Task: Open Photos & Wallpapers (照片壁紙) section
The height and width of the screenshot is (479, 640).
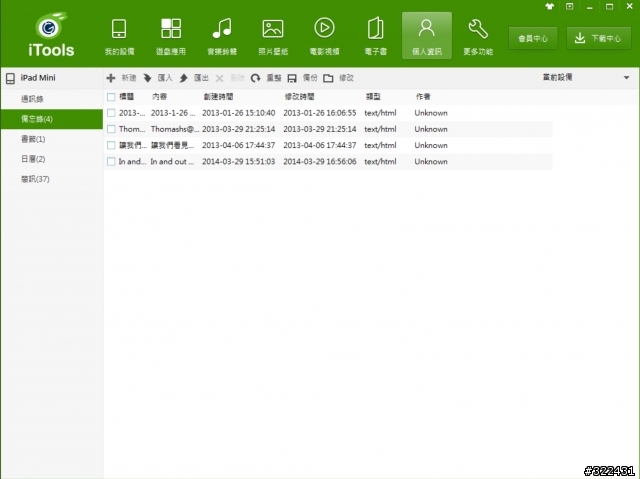Action: coord(273,36)
